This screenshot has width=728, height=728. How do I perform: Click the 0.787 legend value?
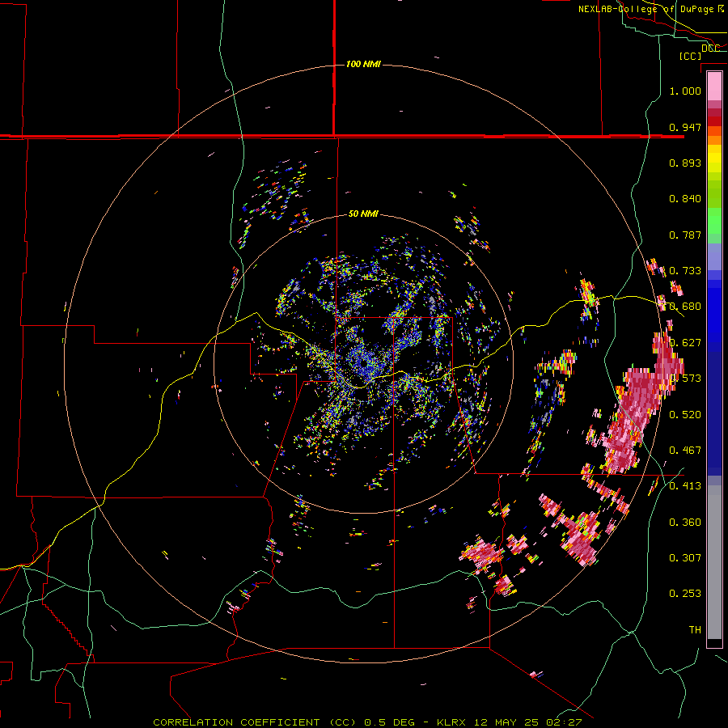(x=685, y=235)
